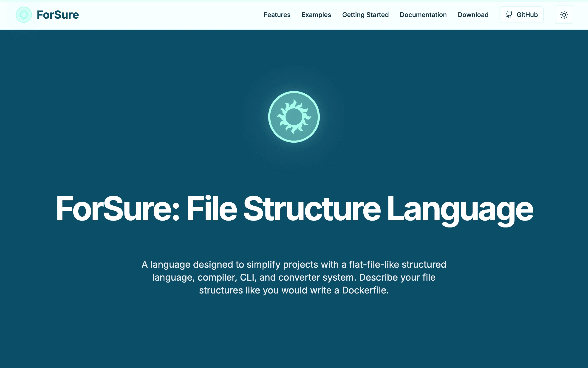The height and width of the screenshot is (368, 588).
Task: Navigate to Documentation
Action: point(423,15)
